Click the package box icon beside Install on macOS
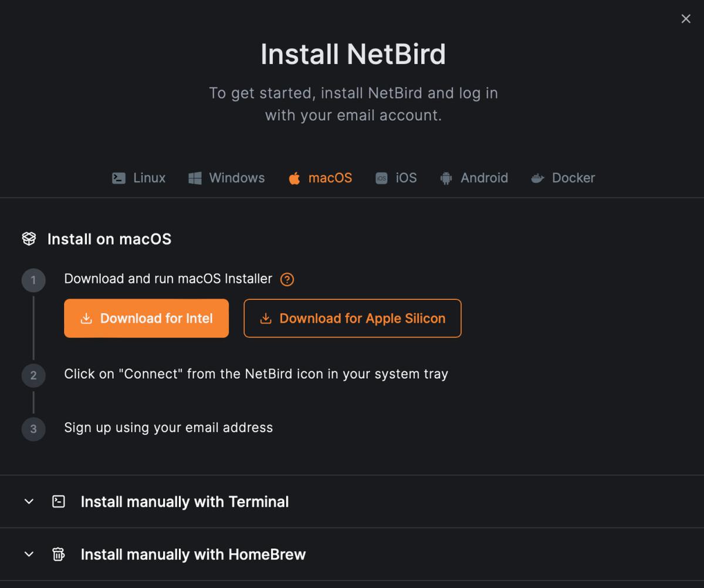This screenshot has height=588, width=704. click(x=28, y=238)
